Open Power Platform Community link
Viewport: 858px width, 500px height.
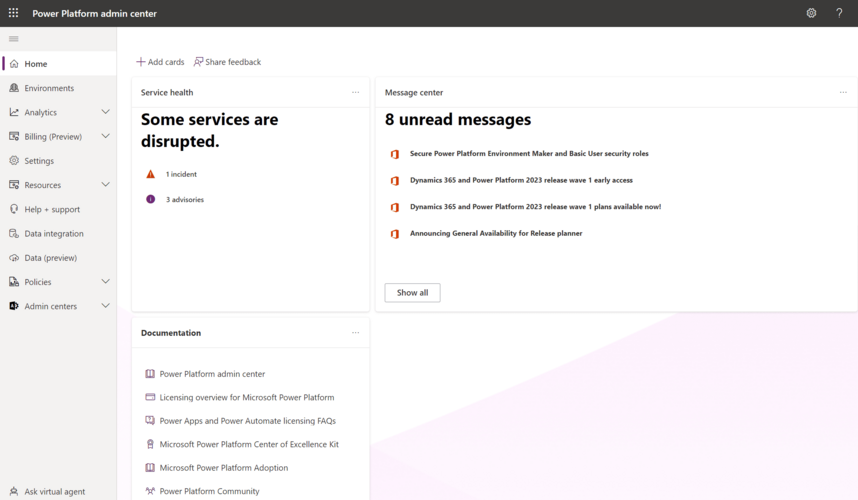coord(210,491)
